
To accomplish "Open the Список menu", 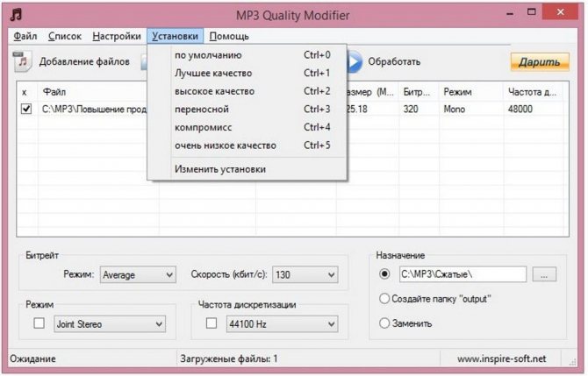I will tap(64, 36).
